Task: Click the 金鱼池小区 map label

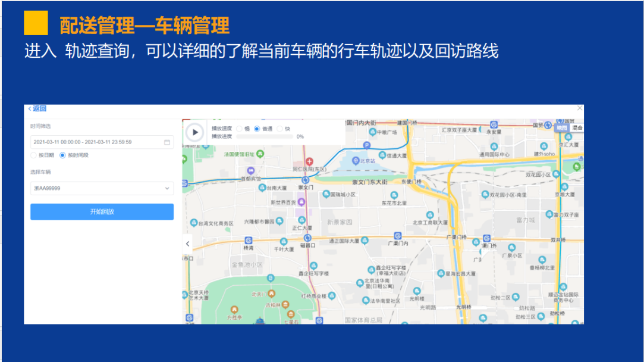Action: (x=247, y=264)
